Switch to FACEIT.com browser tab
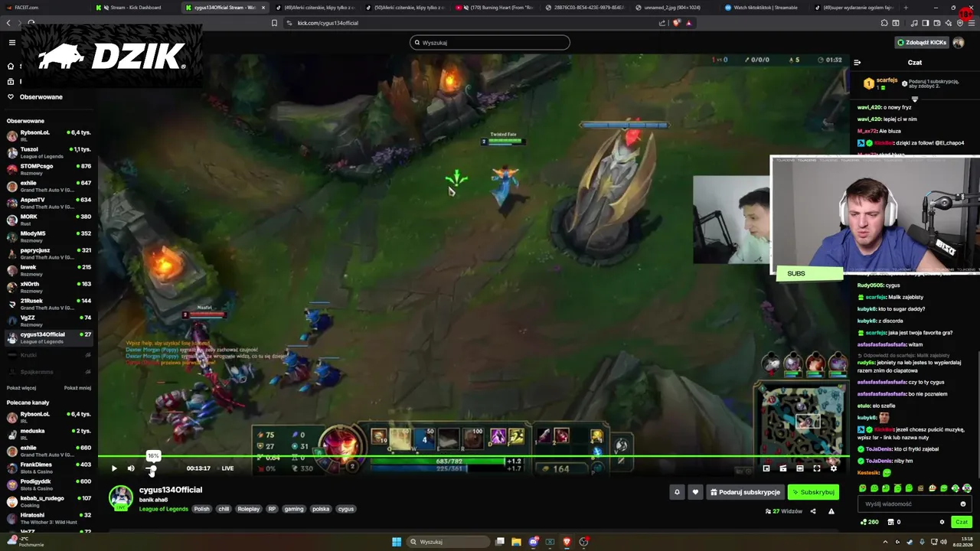The height and width of the screenshot is (551, 980). (x=43, y=8)
